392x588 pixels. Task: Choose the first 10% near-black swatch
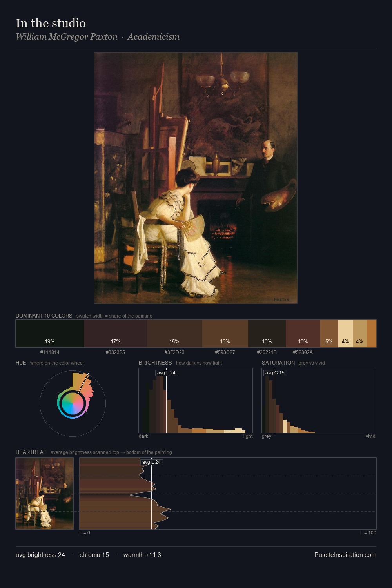pyautogui.click(x=267, y=334)
